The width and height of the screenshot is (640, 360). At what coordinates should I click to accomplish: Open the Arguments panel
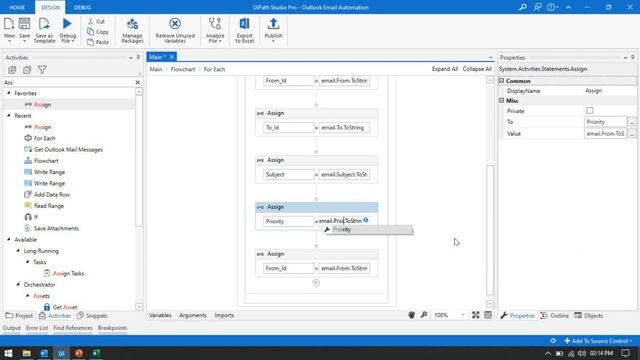click(193, 315)
